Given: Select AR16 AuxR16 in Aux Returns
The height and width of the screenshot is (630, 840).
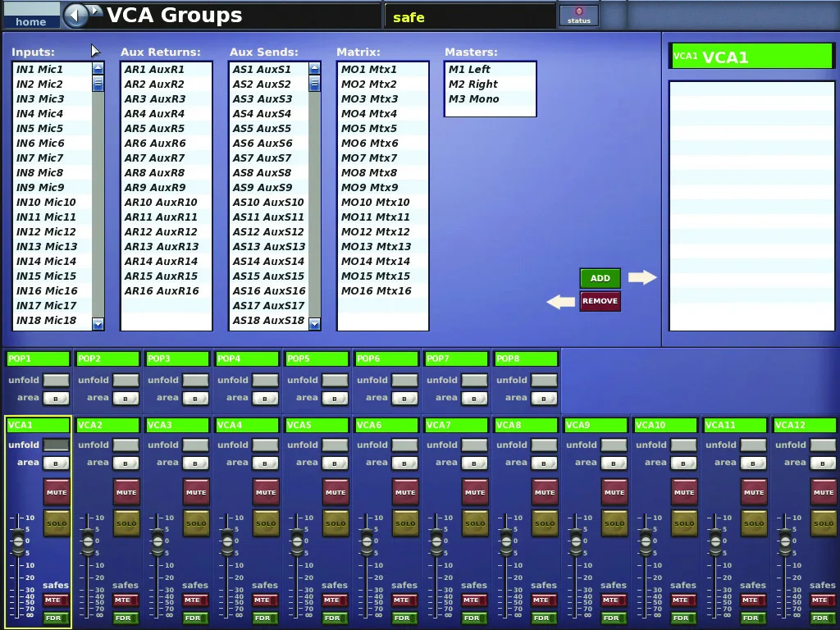Looking at the screenshot, I should click(166, 291).
